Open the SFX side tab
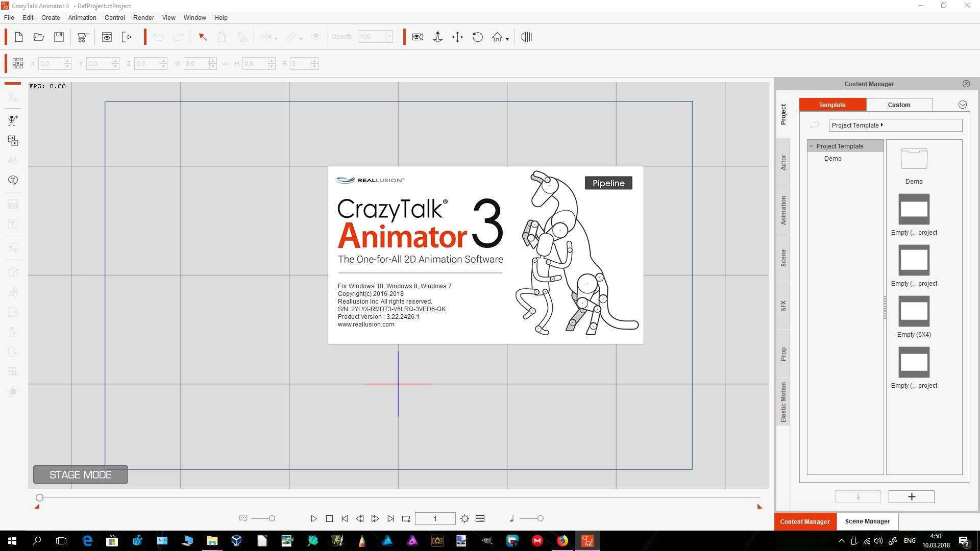This screenshot has width=980, height=551. [783, 306]
